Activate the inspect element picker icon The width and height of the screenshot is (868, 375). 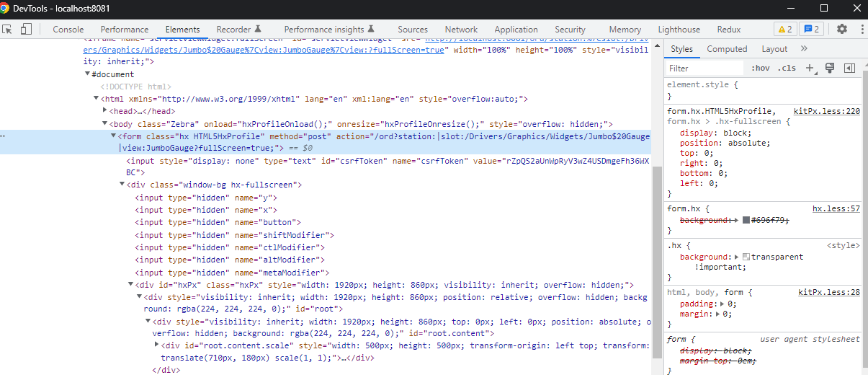click(8, 30)
